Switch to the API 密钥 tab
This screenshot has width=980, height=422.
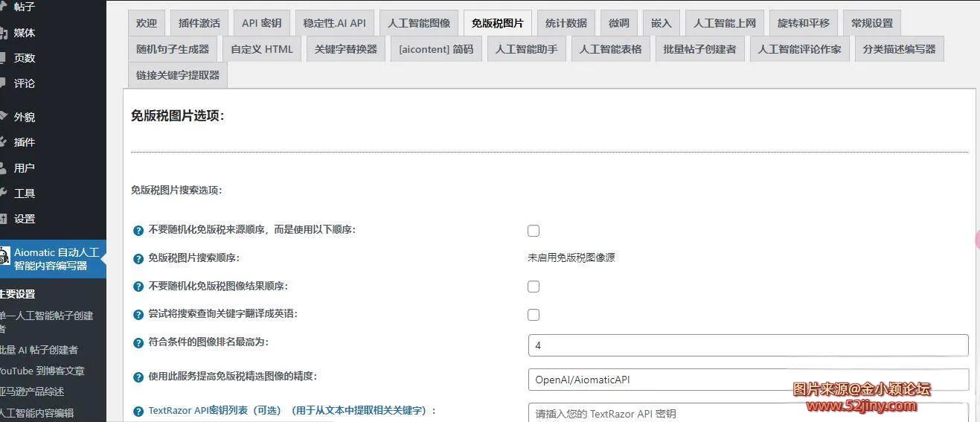[261, 23]
